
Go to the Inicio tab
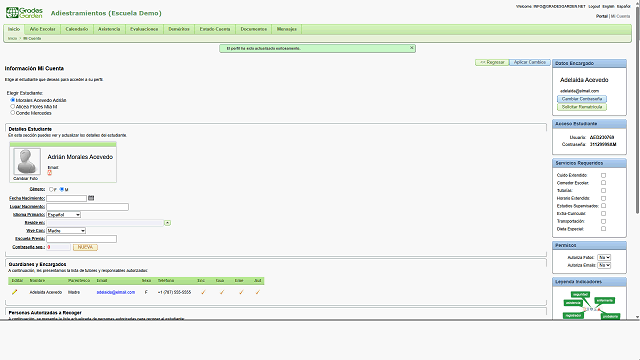click(x=14, y=29)
